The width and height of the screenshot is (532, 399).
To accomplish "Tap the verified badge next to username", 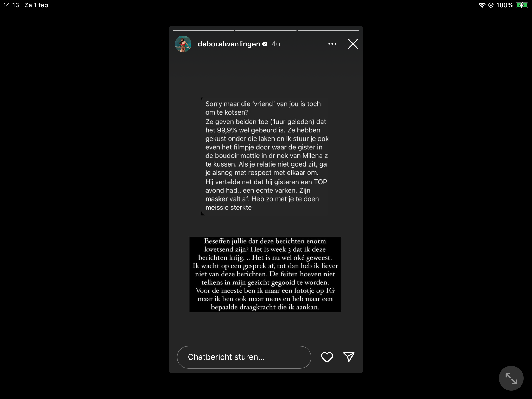I will (265, 44).
